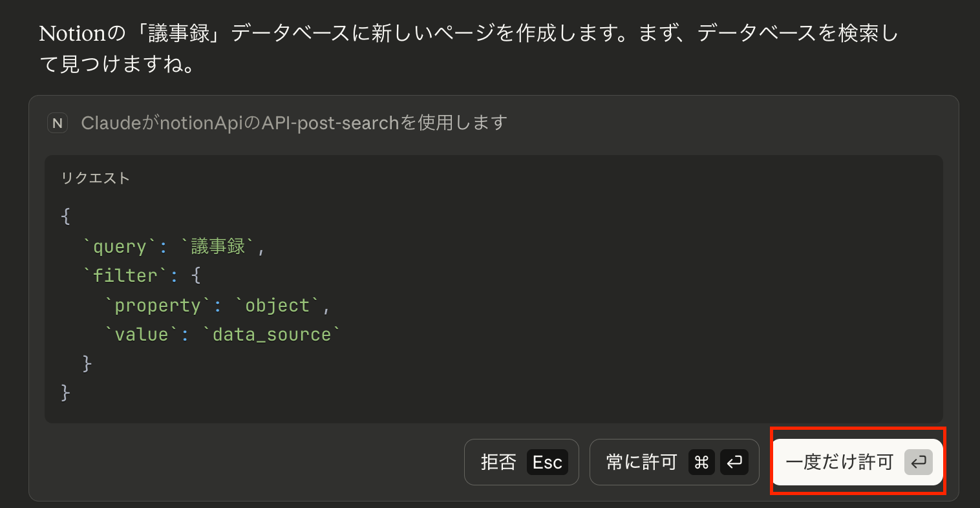Click the Notion "N" icon in tool header
Screen dimensions: 980x508
click(x=58, y=123)
